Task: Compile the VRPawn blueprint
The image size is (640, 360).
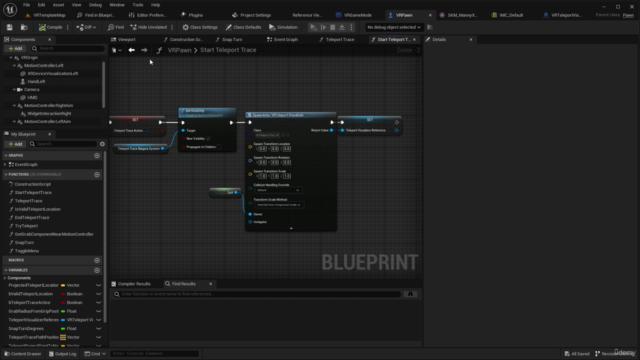Action: click(51, 27)
